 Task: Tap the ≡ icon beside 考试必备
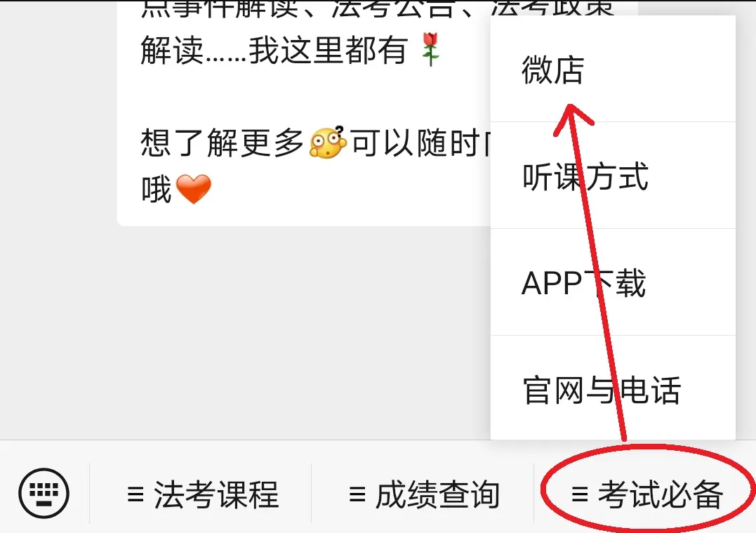[580, 494]
